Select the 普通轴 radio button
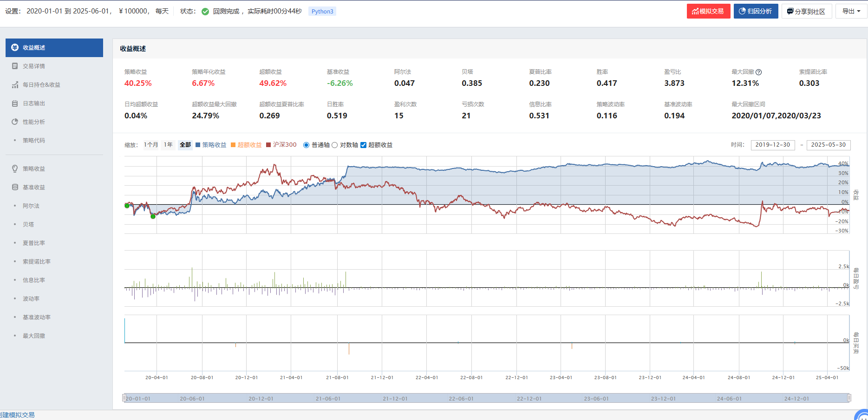This screenshot has width=868, height=420. tap(306, 145)
